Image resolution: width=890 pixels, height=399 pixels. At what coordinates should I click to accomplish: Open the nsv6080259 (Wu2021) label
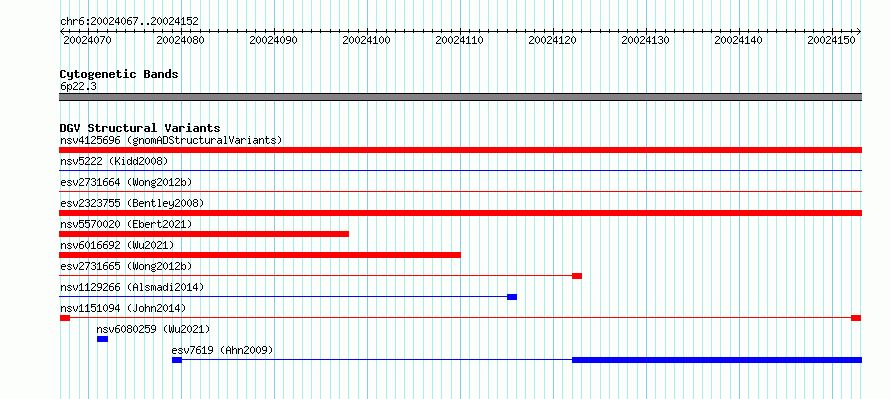coord(153,329)
